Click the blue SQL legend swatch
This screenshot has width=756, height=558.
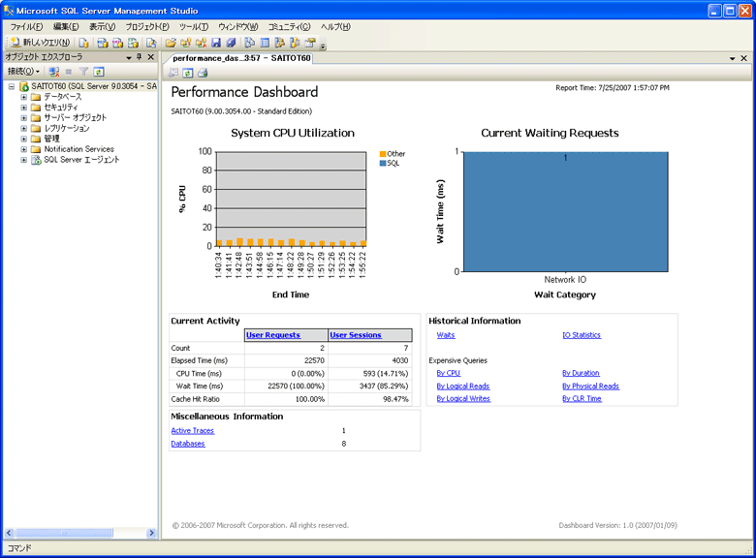tap(383, 164)
